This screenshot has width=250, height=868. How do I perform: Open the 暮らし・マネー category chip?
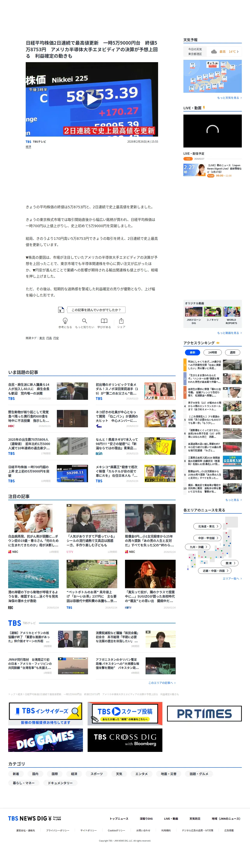(x=24, y=783)
